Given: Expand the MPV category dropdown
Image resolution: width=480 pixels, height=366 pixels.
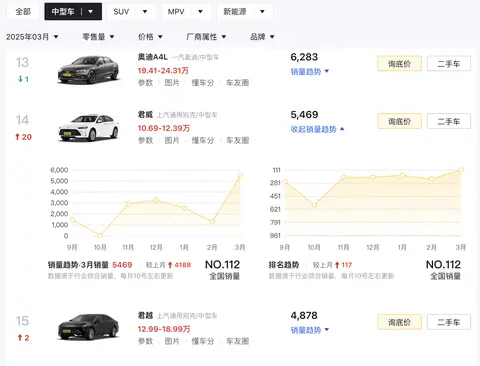Looking at the screenshot, I should click(200, 12).
